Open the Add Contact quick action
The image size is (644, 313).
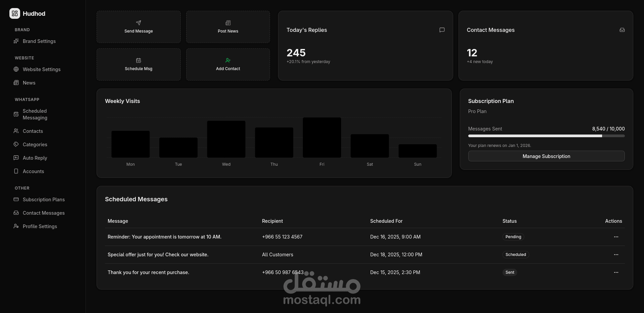[228, 60]
